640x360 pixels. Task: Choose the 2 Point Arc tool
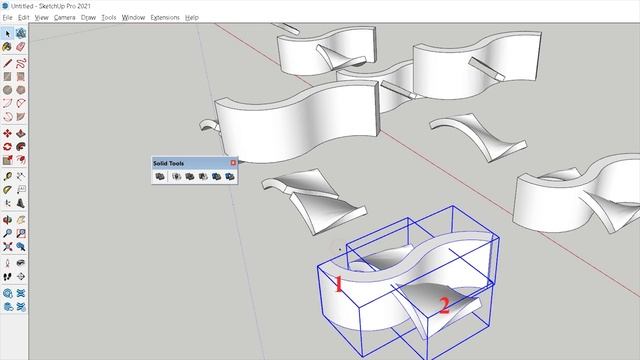click(x=21, y=103)
